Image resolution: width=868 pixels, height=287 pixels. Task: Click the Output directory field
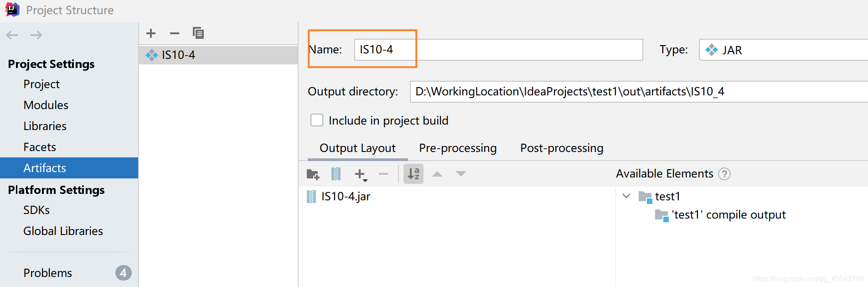point(639,92)
